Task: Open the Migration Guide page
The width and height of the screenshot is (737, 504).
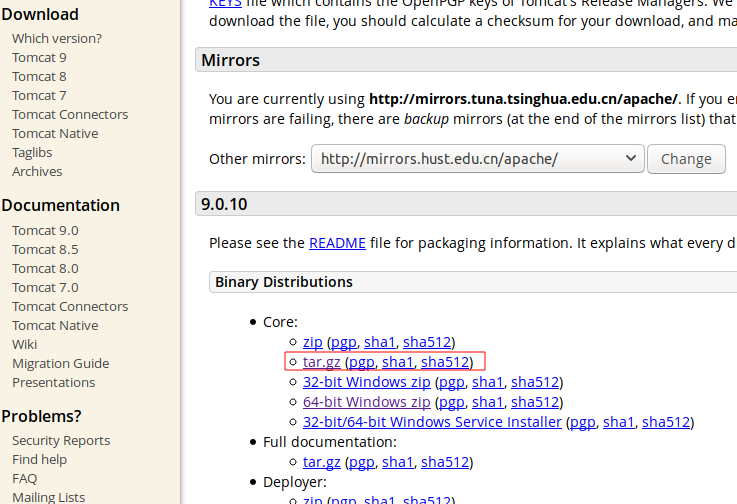Action: (x=60, y=363)
